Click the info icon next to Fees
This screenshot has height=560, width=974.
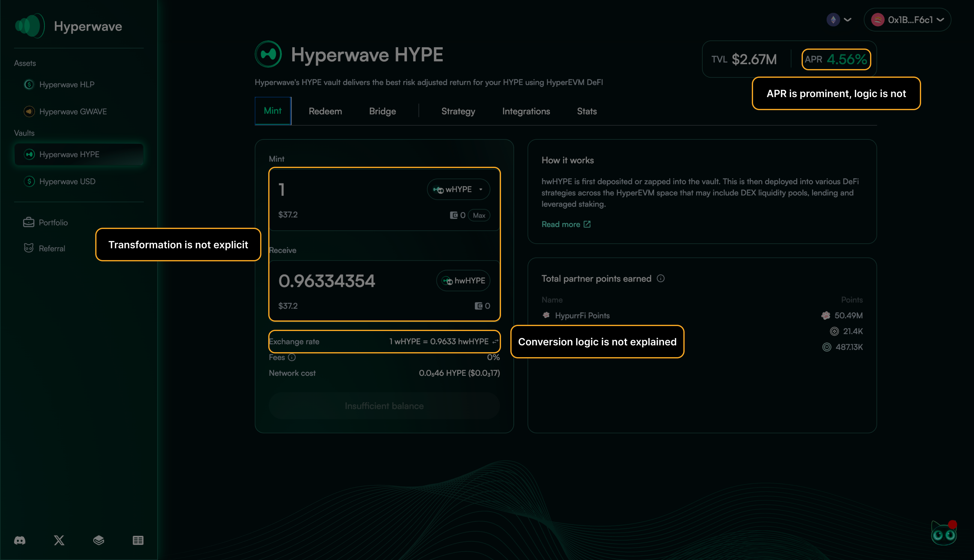292,357
